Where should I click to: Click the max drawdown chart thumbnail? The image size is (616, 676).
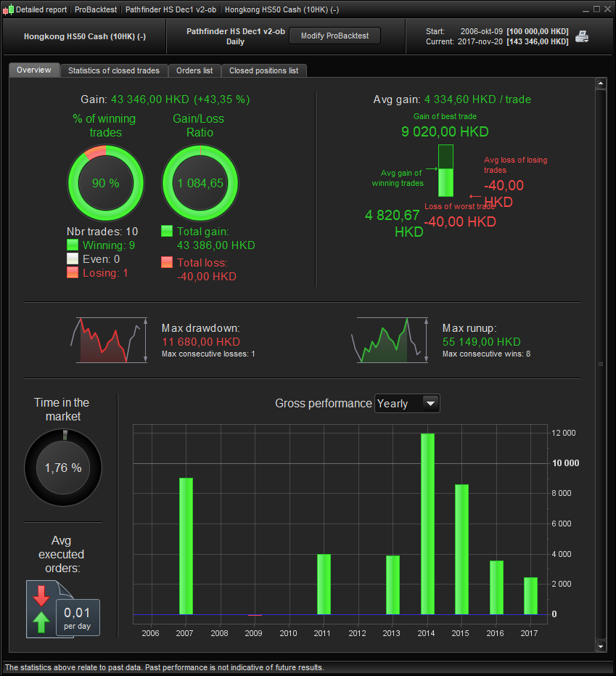coord(110,340)
